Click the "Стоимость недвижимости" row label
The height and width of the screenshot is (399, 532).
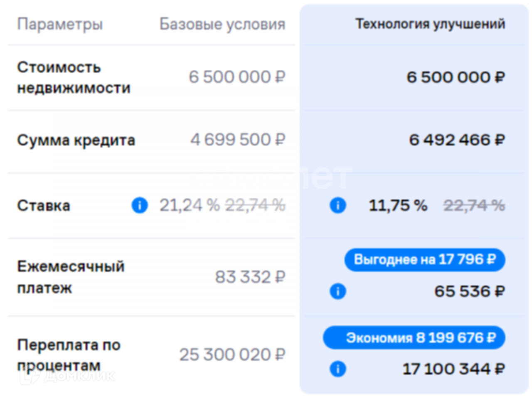(x=74, y=78)
